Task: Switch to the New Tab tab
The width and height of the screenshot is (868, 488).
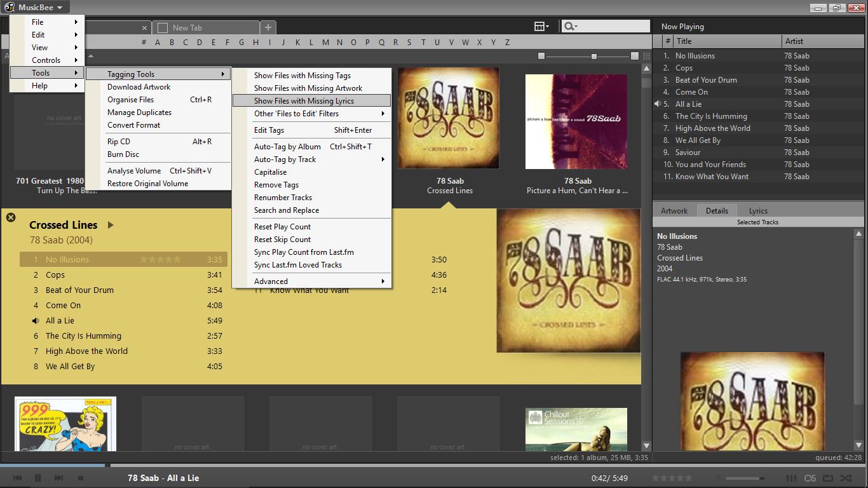Action: pyautogui.click(x=206, y=28)
